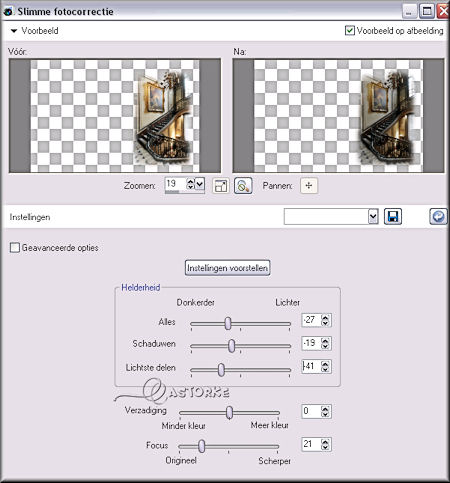Open the Instellingen presets dropdown
Image resolution: width=450 pixels, height=483 pixels.
[373, 217]
